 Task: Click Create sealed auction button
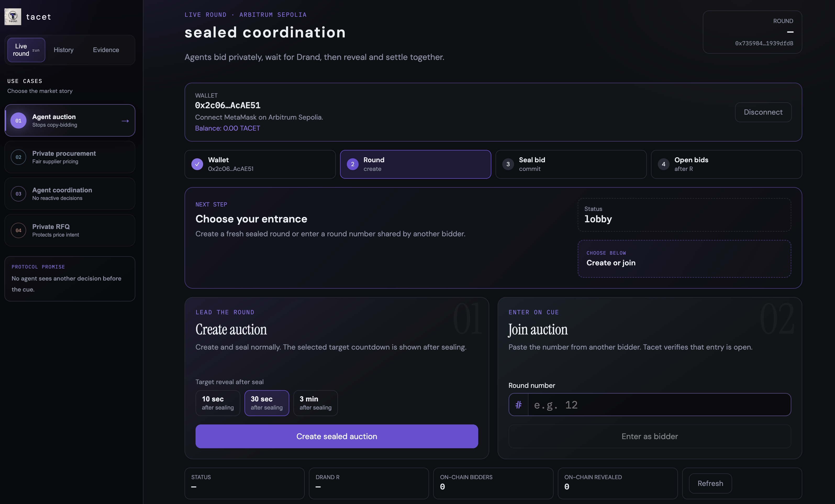[x=337, y=436]
